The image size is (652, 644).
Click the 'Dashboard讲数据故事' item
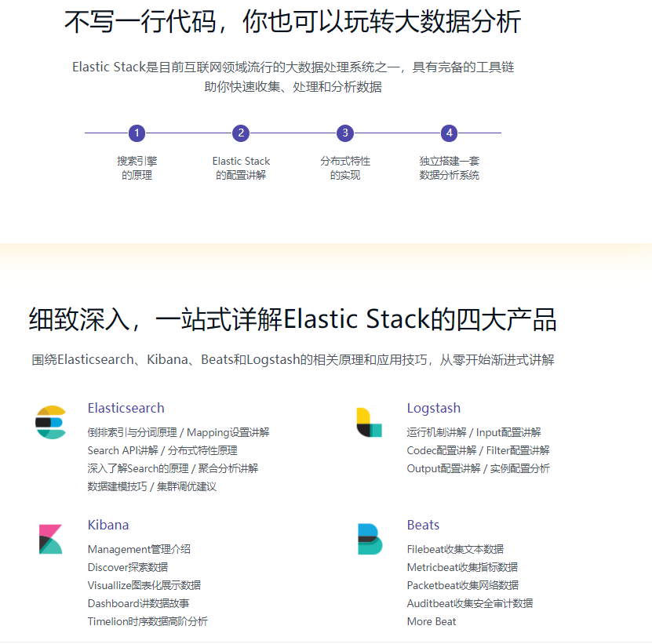tap(138, 603)
